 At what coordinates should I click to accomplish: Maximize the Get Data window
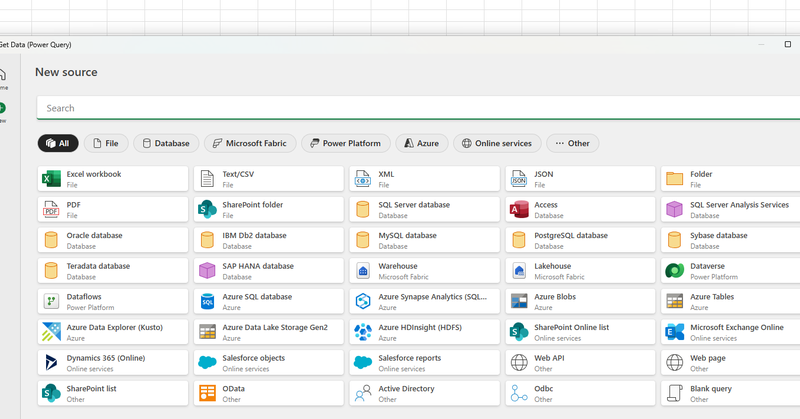pyautogui.click(x=787, y=44)
